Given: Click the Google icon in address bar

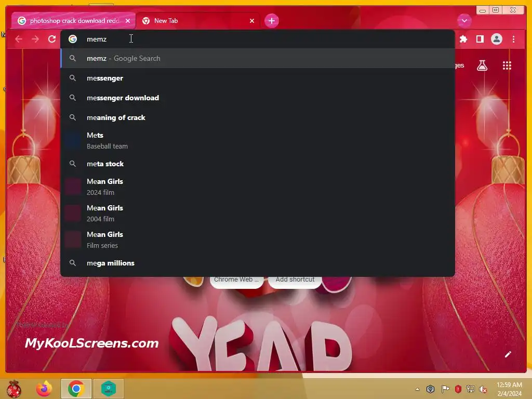Looking at the screenshot, I should tap(73, 39).
